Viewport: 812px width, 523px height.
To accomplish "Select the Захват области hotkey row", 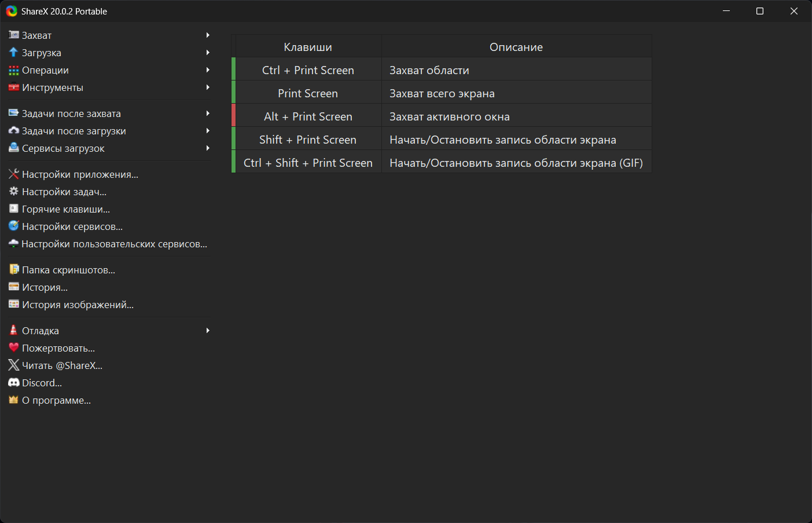I will pyautogui.click(x=429, y=70).
